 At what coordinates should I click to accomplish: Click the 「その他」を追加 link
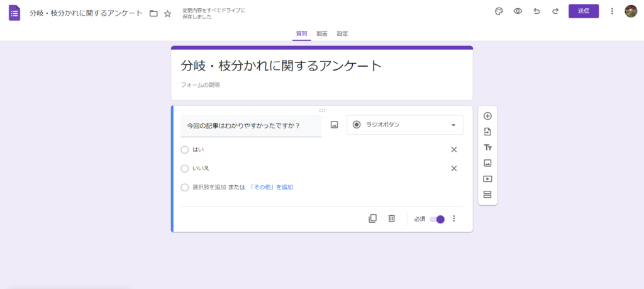coord(271,187)
